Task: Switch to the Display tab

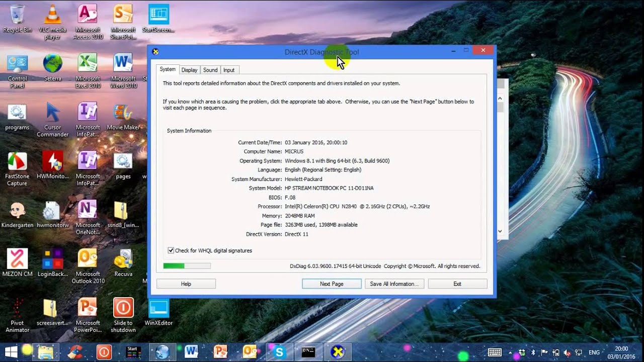Action: click(190, 70)
